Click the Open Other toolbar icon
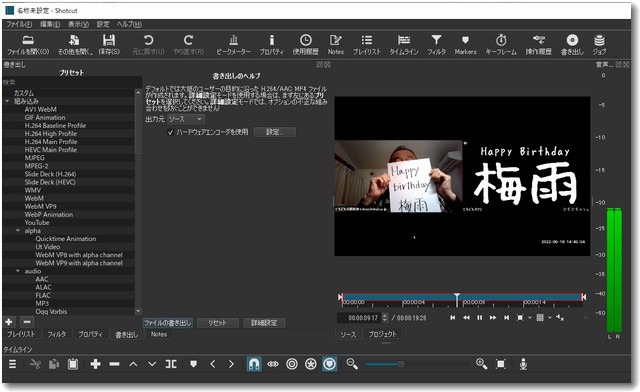The width and height of the screenshot is (640, 392). tap(74, 40)
